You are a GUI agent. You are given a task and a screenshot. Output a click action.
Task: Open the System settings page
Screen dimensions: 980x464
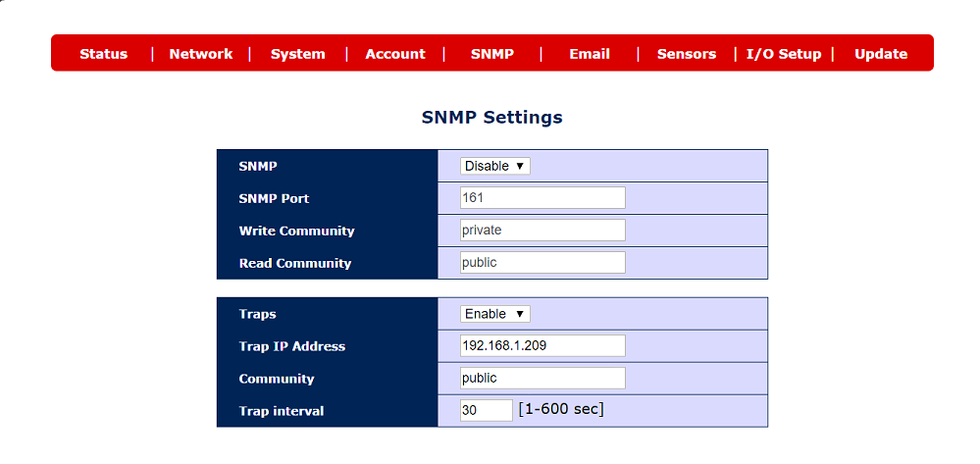(297, 54)
